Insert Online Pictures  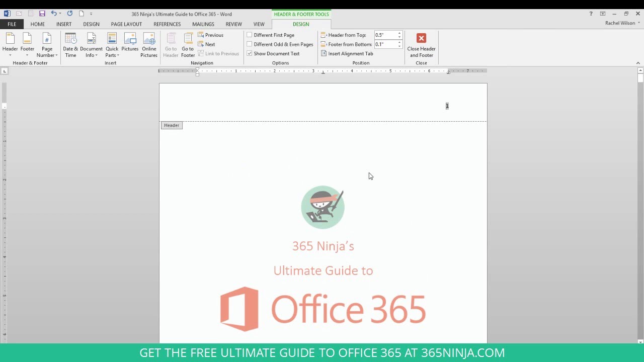pyautogui.click(x=149, y=45)
